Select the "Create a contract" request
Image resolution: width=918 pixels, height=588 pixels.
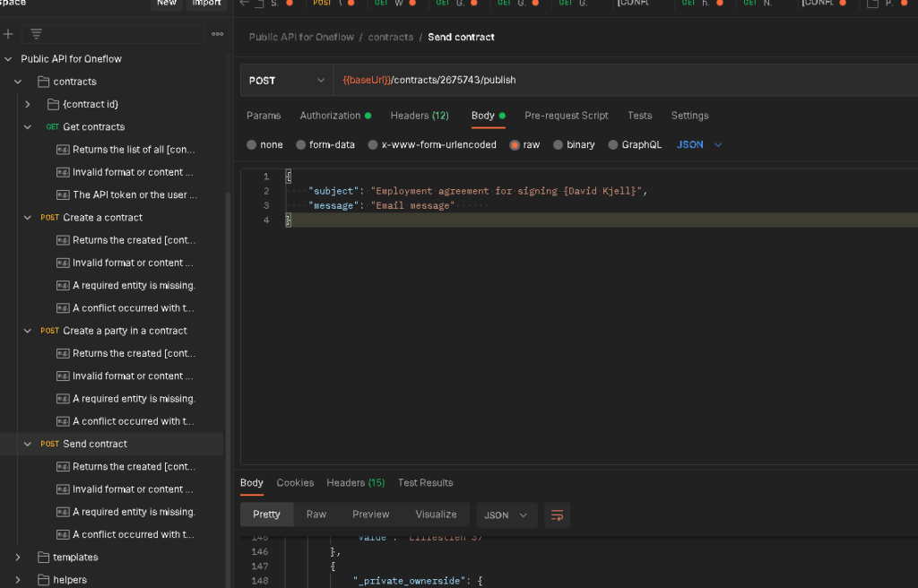tap(102, 217)
